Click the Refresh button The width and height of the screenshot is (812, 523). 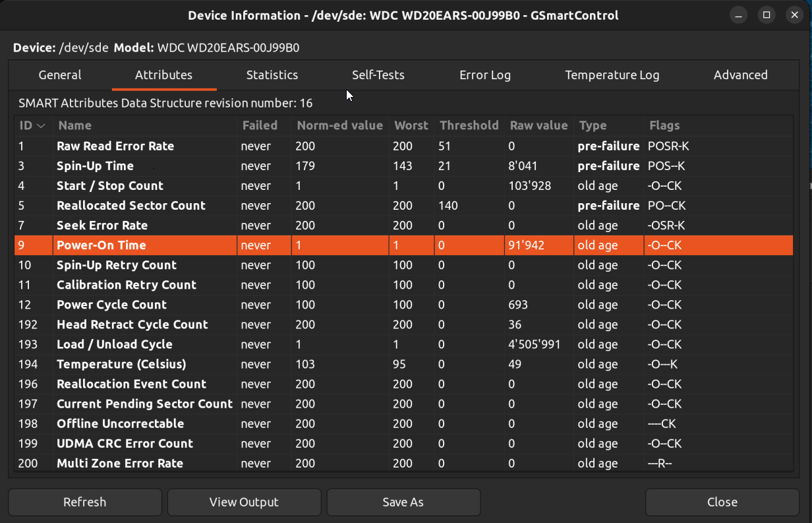pos(84,502)
